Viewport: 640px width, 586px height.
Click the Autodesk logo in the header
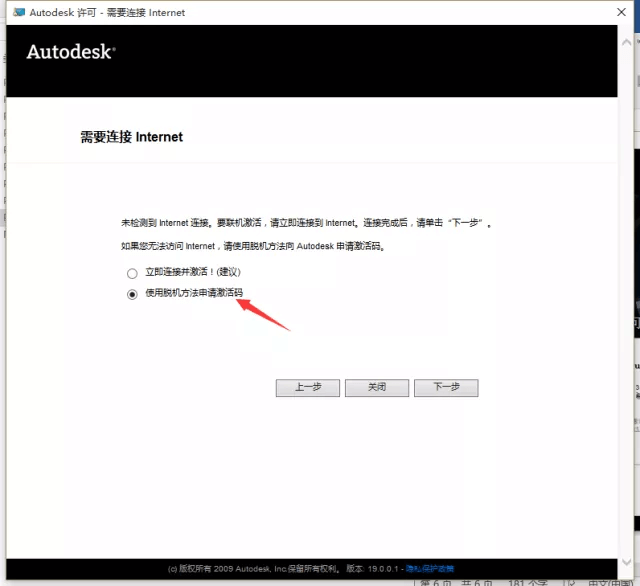pyautogui.click(x=71, y=52)
